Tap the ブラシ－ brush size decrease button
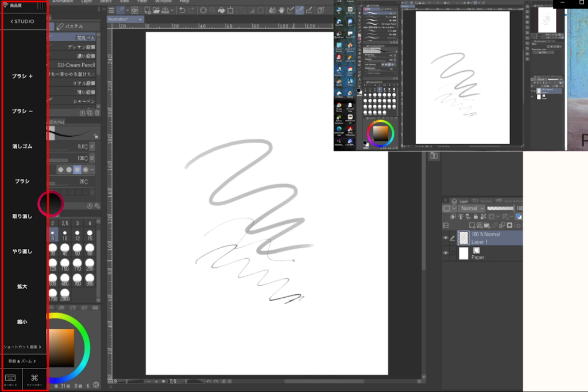The image size is (588, 392). [22, 111]
